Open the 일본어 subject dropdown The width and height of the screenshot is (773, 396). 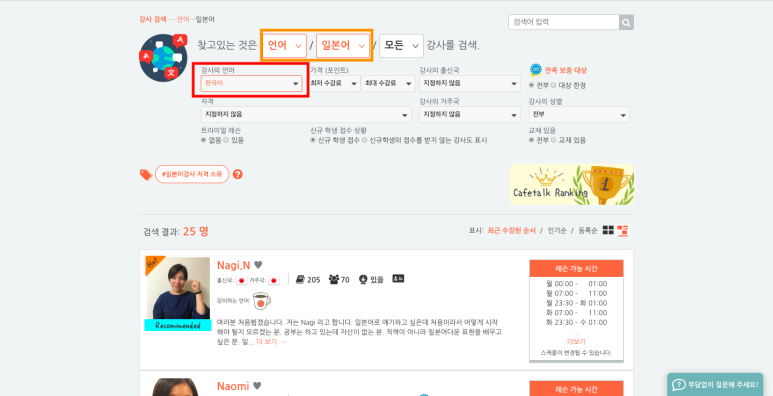tap(343, 46)
